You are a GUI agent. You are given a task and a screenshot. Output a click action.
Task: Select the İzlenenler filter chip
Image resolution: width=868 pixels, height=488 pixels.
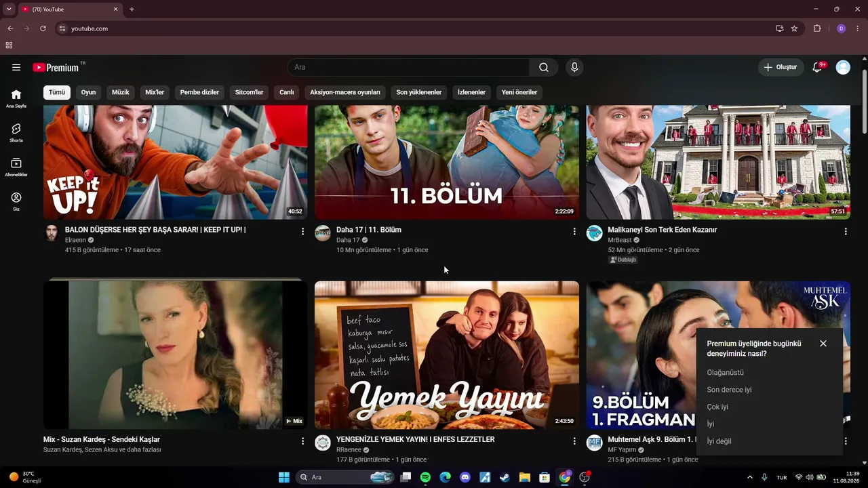pos(471,92)
